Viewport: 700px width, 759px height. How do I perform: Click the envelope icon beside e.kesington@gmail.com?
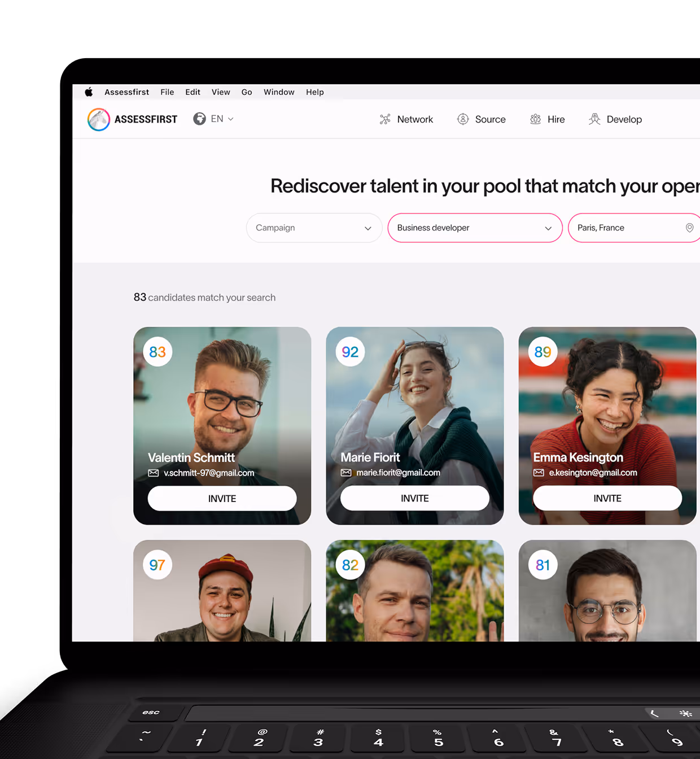coord(539,473)
